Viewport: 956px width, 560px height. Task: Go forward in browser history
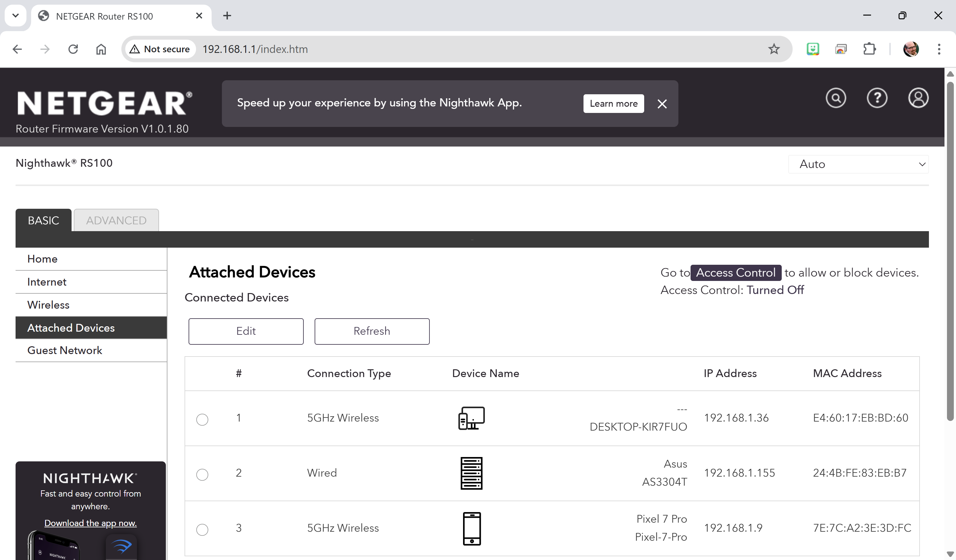[x=45, y=49]
